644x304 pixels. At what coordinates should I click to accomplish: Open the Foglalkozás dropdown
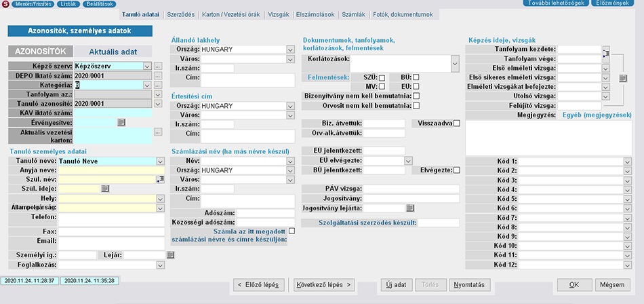click(x=160, y=265)
